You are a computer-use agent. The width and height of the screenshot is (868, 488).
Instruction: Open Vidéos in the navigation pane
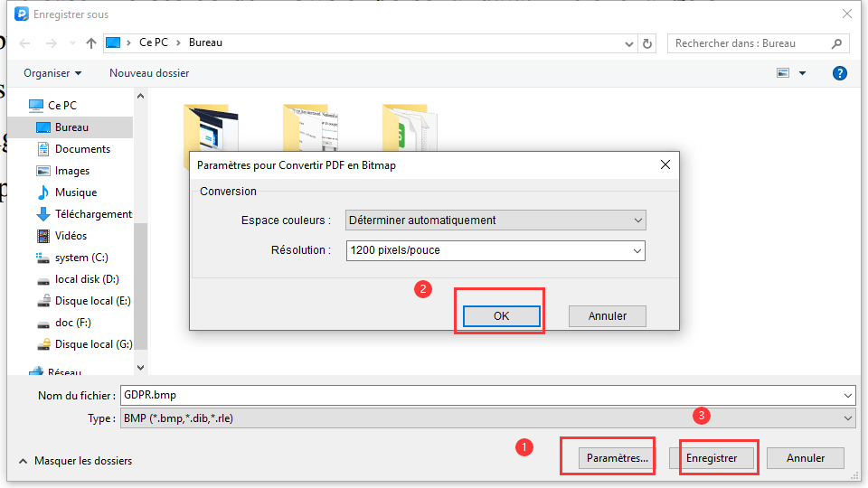point(71,236)
